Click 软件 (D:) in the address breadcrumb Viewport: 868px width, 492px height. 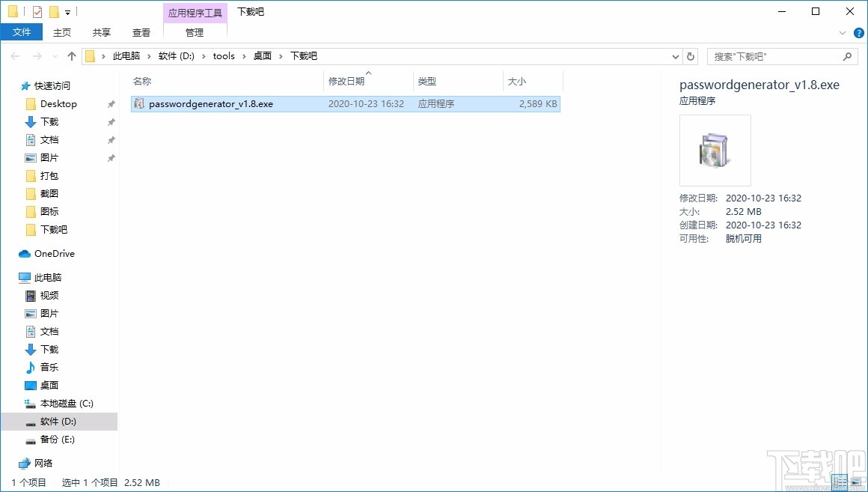176,56
